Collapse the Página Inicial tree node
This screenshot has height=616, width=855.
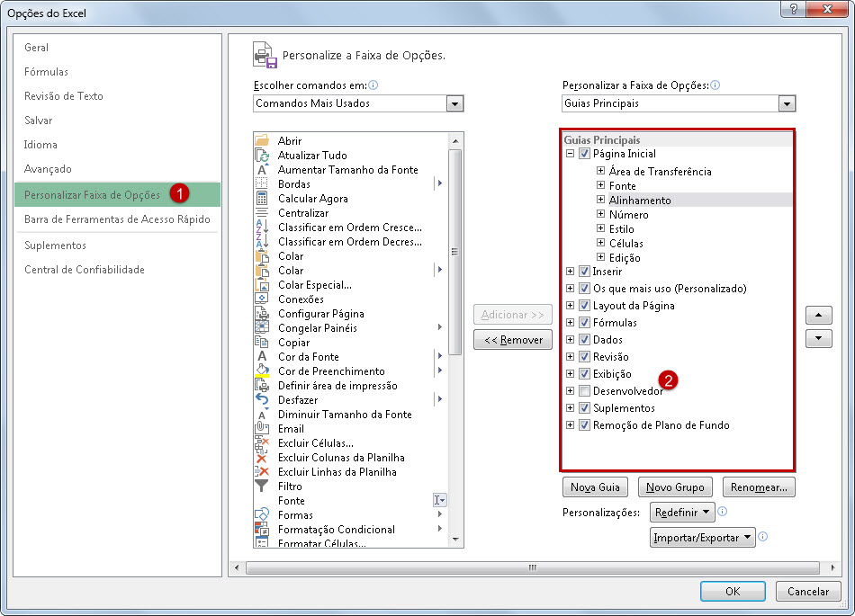[570, 154]
